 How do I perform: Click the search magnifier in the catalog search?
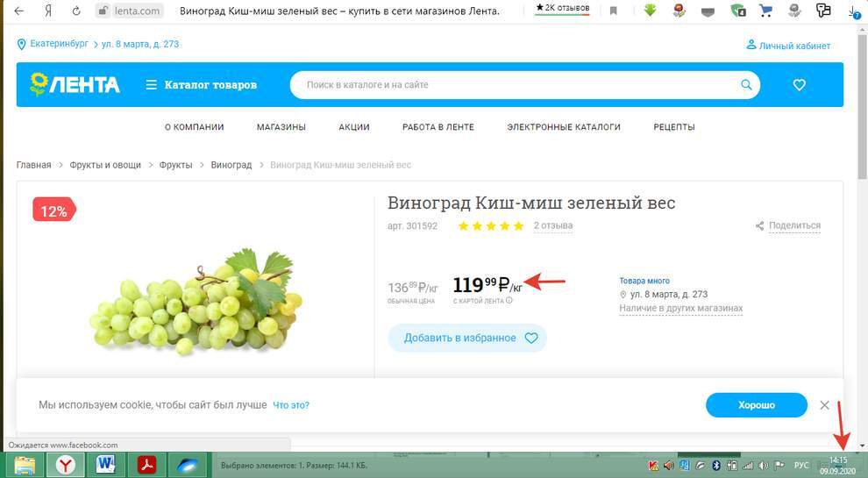(746, 85)
